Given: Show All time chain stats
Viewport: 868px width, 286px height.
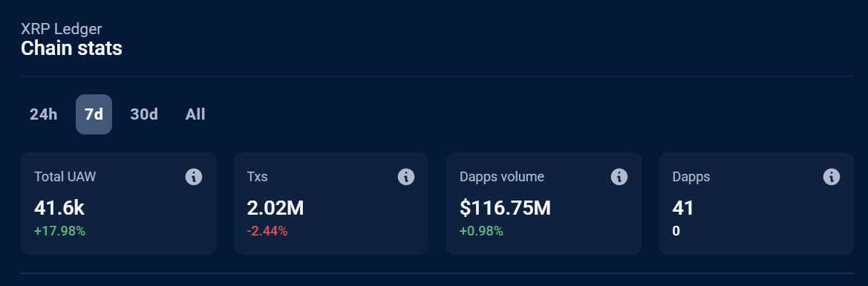Looking at the screenshot, I should pos(195,114).
